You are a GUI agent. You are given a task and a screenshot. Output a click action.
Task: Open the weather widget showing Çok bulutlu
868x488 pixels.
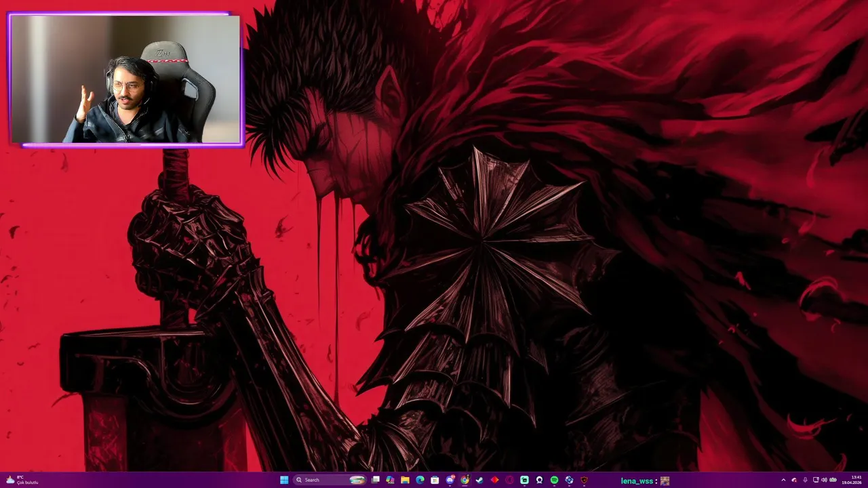(22, 480)
